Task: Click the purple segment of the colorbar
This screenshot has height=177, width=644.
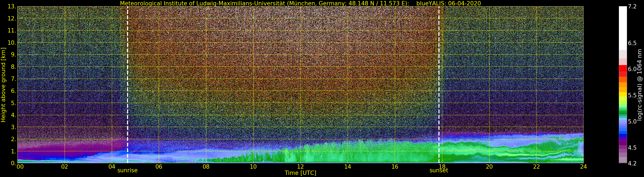Action: pyautogui.click(x=623, y=144)
